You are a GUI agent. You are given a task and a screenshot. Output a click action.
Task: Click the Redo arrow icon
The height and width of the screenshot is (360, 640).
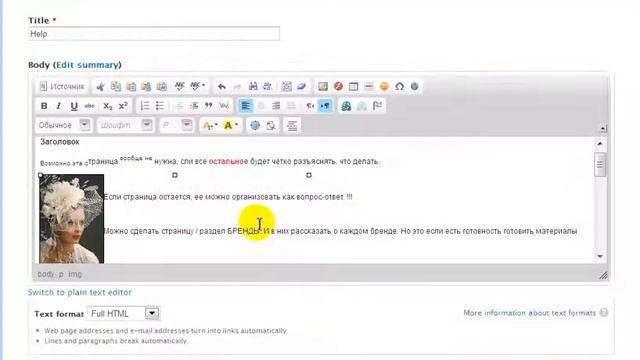point(237,87)
